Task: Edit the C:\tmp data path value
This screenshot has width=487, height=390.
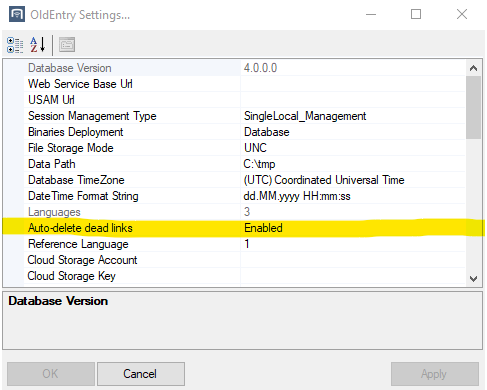Action: click(x=353, y=164)
